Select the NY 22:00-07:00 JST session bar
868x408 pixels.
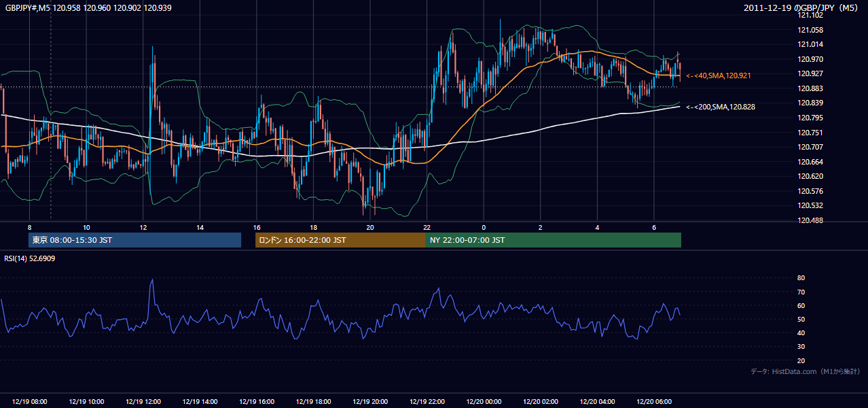[x=554, y=240]
